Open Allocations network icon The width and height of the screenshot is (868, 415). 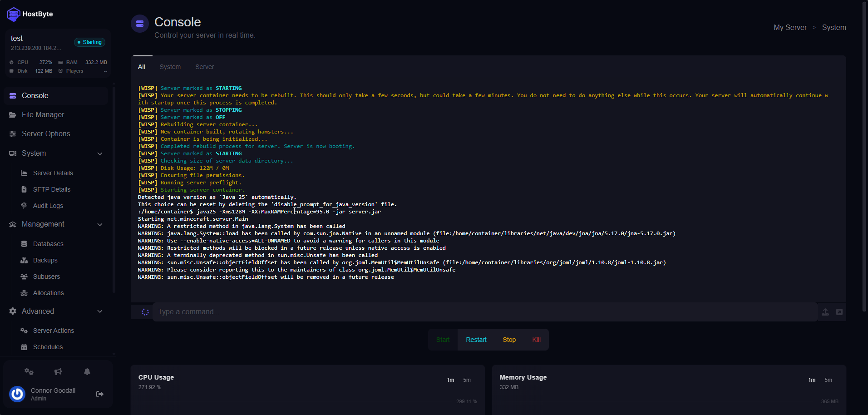click(24, 293)
